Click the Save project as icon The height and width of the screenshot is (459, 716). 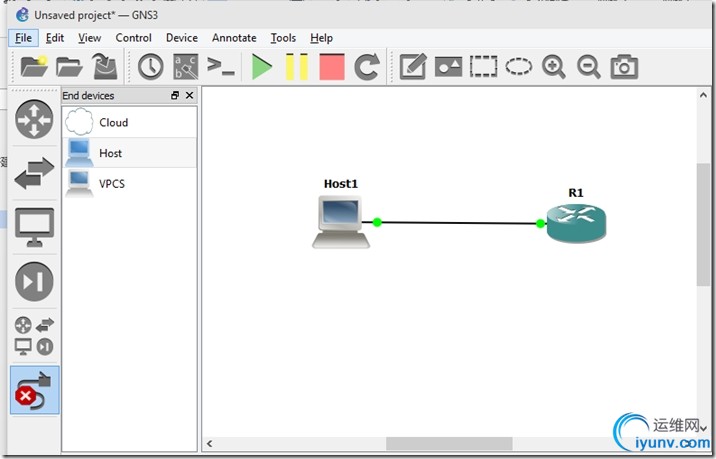[105, 67]
